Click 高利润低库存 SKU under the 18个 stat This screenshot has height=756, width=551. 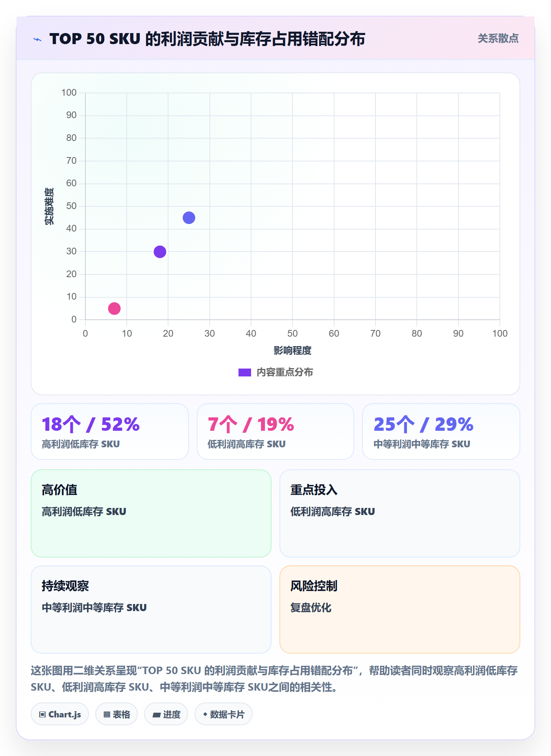(81, 444)
